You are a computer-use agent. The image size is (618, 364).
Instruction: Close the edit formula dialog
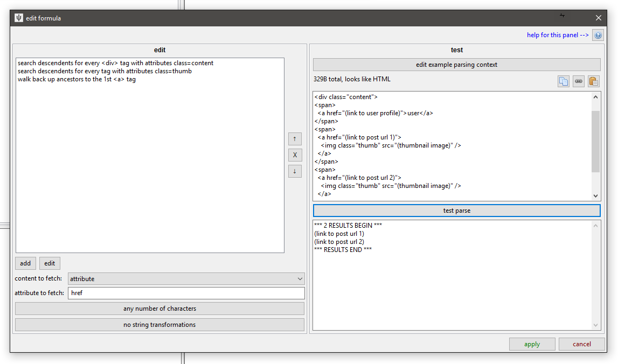tap(598, 18)
